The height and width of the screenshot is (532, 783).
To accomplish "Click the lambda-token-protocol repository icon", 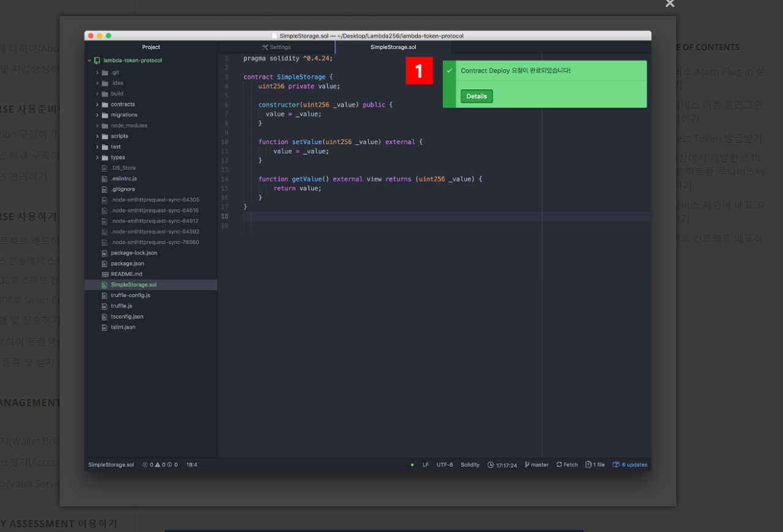I will point(97,61).
